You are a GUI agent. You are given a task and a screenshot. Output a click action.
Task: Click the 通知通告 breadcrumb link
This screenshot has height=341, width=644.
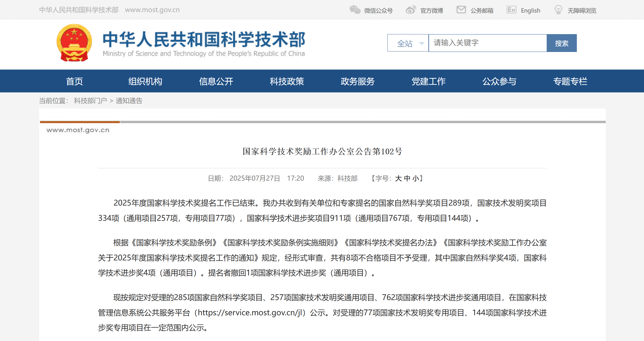(129, 101)
